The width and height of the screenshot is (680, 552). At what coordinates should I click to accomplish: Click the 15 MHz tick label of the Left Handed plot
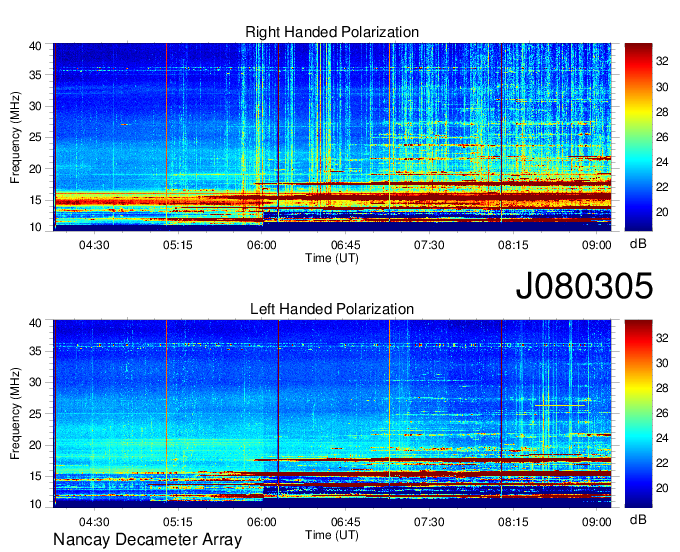(x=35, y=476)
